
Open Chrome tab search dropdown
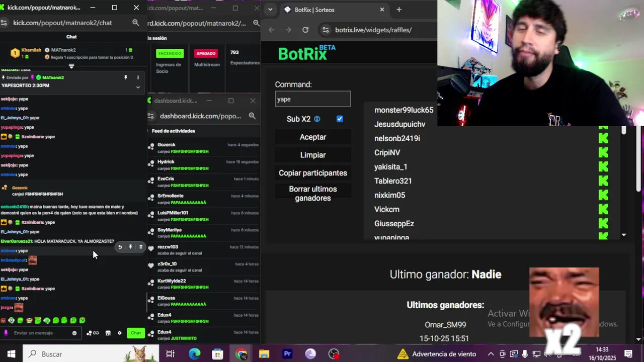tap(270, 10)
